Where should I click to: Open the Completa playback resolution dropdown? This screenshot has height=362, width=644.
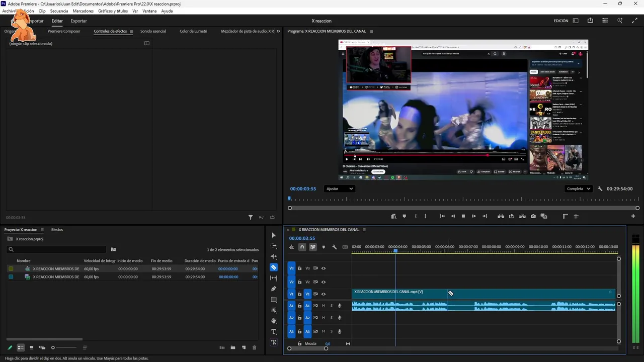579,189
